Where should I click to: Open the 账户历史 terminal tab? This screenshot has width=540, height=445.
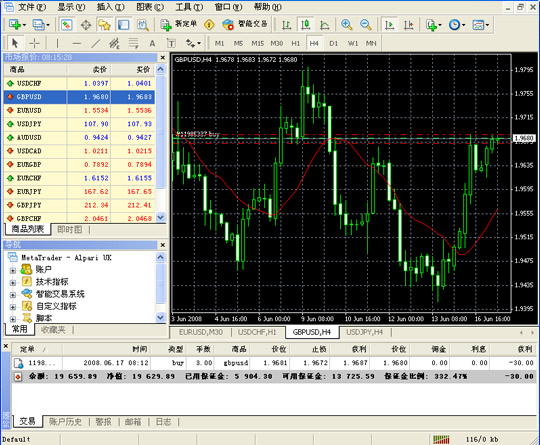(x=65, y=422)
